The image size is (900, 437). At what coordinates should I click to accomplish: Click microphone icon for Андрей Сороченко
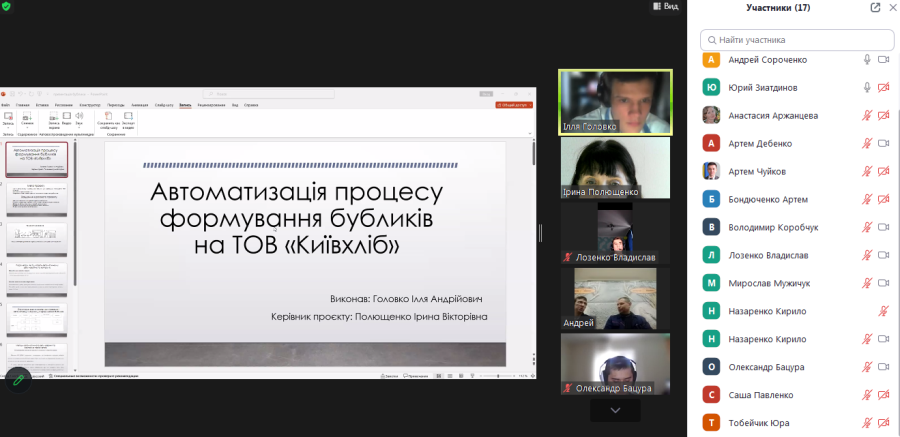click(867, 60)
